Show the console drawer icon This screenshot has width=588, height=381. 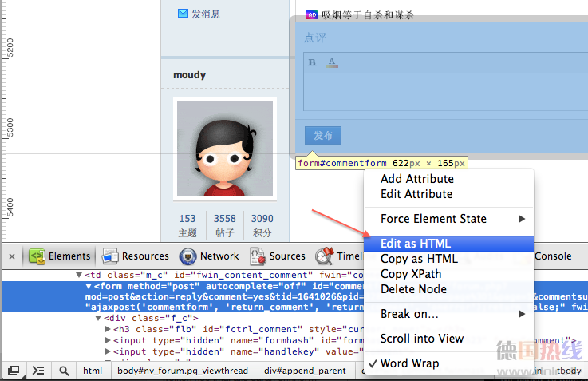37,371
